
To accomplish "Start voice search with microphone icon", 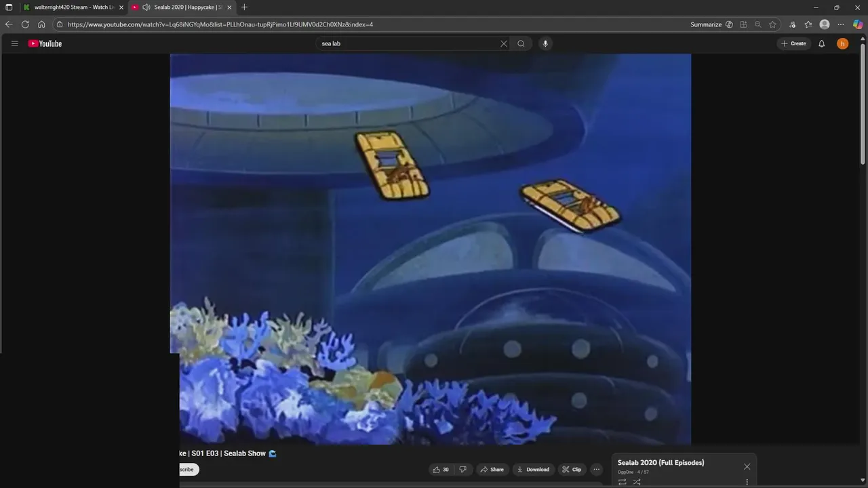I will click(545, 43).
